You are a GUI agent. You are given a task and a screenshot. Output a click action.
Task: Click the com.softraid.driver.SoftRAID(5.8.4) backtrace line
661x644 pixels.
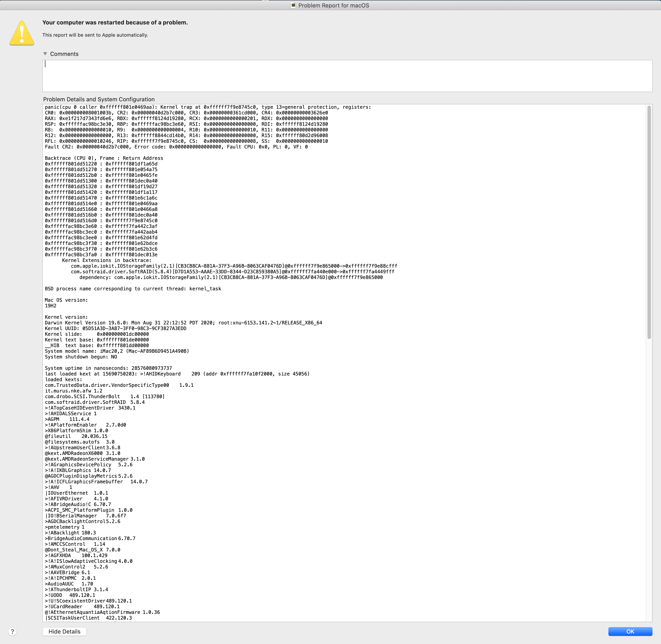point(233,272)
